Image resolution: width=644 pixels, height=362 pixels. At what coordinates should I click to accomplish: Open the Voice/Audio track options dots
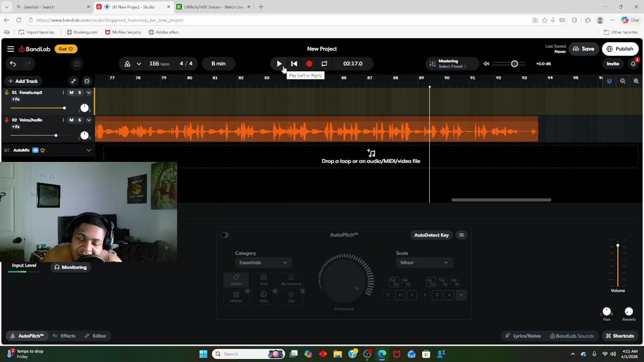63,120
